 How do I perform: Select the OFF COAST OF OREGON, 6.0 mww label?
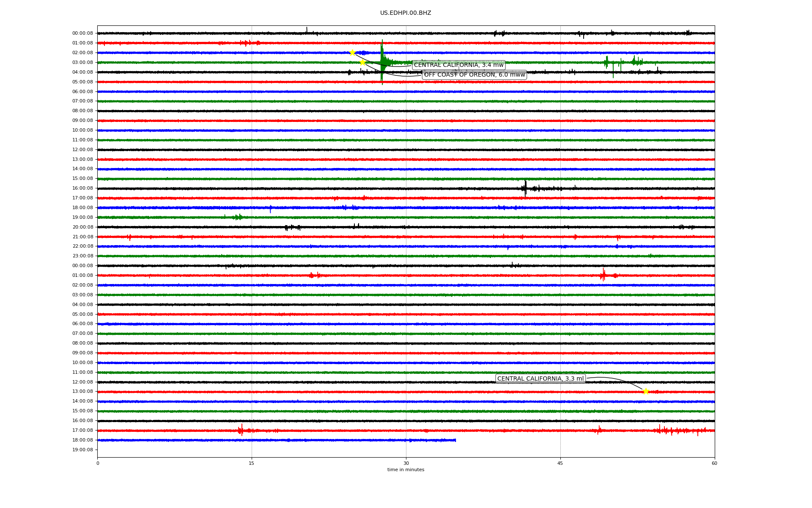(474, 75)
